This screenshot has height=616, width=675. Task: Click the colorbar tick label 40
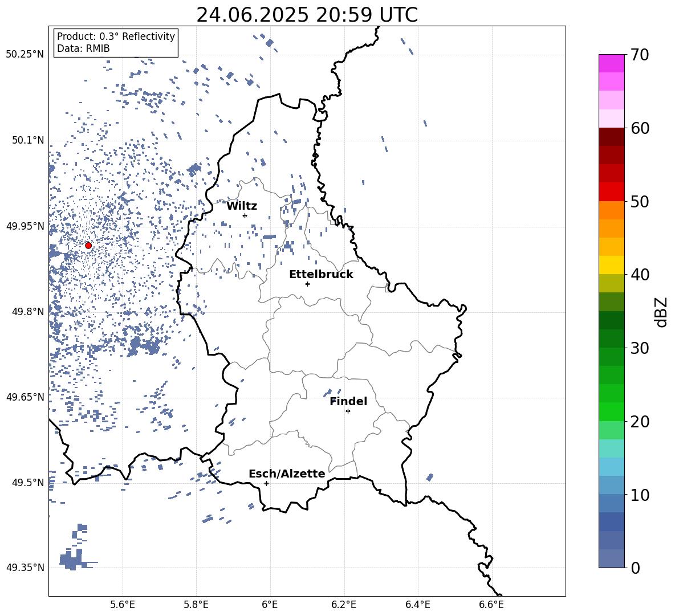(x=640, y=275)
